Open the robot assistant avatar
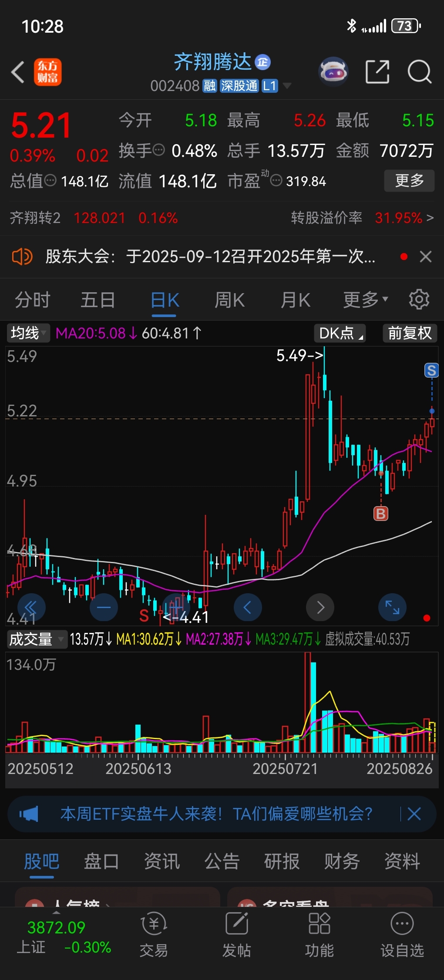Image resolution: width=444 pixels, height=980 pixels. (333, 71)
